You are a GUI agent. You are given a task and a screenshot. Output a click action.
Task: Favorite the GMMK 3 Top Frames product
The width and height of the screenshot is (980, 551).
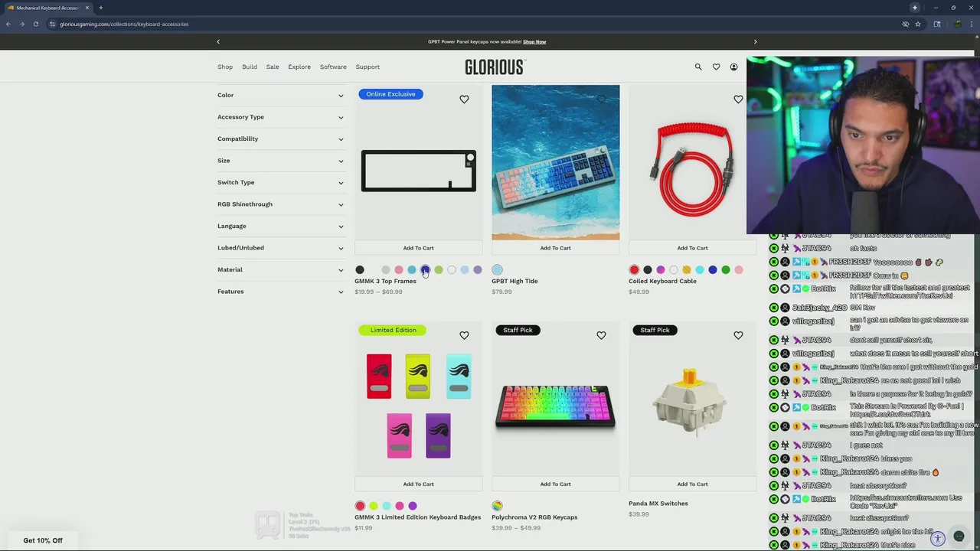click(464, 99)
